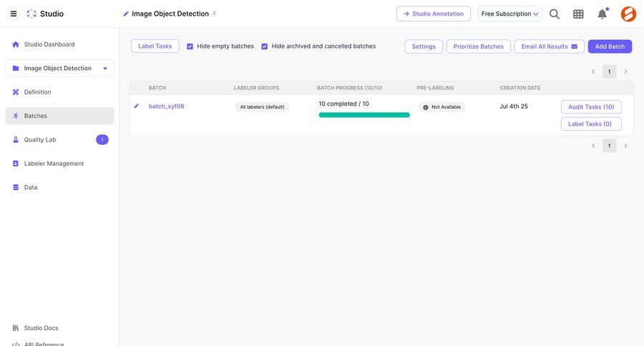
Task: Pin the project using the pin icon
Action: coord(214,14)
